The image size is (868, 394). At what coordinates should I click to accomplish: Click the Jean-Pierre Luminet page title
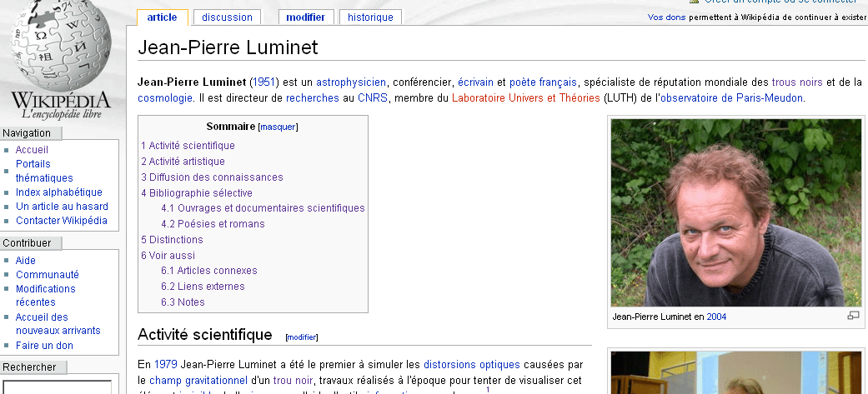click(228, 47)
